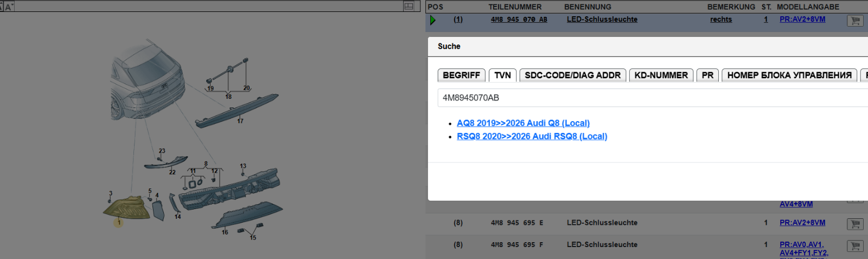Click the layout toggle icon above diagram
The height and width of the screenshot is (259, 868).
(409, 7)
